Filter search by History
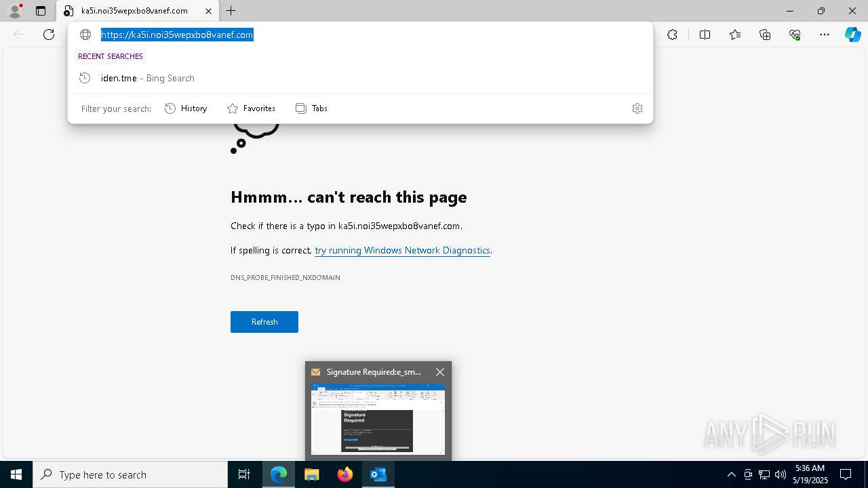The width and height of the screenshot is (868, 488). click(186, 108)
